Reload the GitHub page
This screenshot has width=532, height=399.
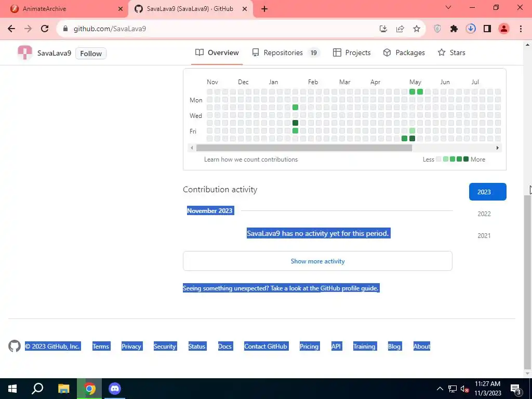point(45,29)
